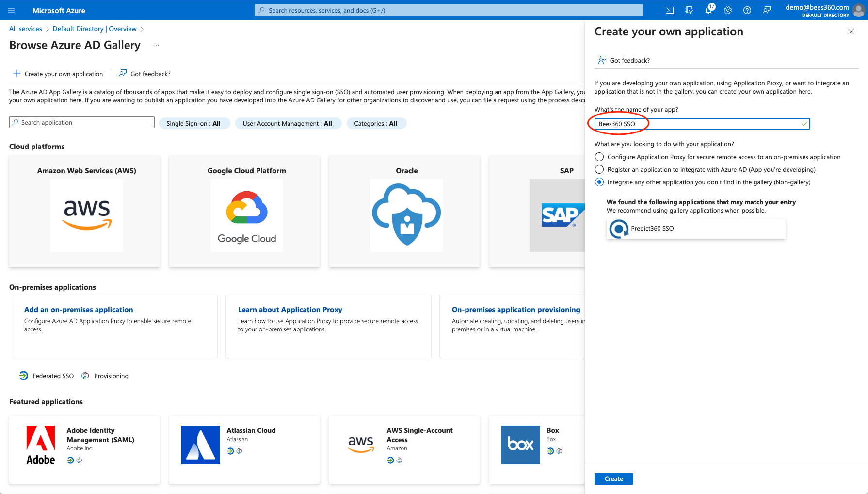Open the Google Cloud Platform card title
Image resolution: width=868 pixels, height=494 pixels.
tap(247, 171)
